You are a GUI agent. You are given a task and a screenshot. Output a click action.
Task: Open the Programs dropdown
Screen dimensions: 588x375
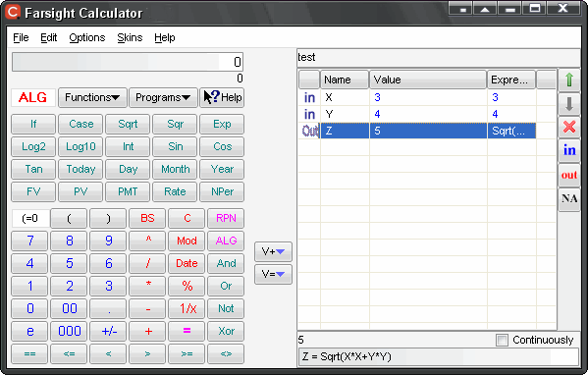tap(163, 97)
